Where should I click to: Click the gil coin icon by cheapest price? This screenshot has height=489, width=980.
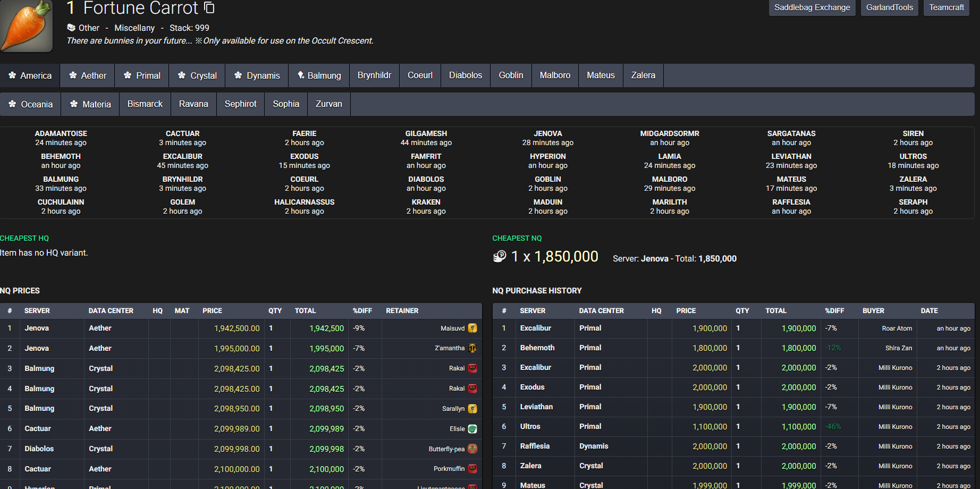(500, 257)
